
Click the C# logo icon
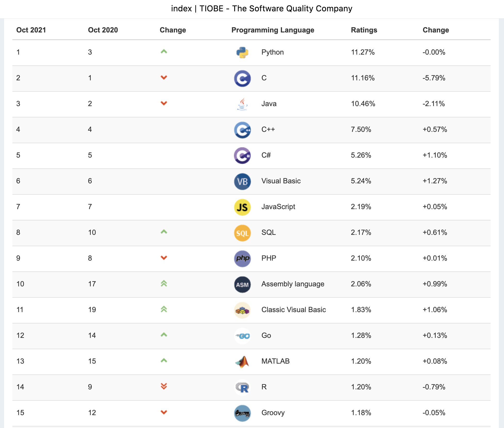click(242, 156)
